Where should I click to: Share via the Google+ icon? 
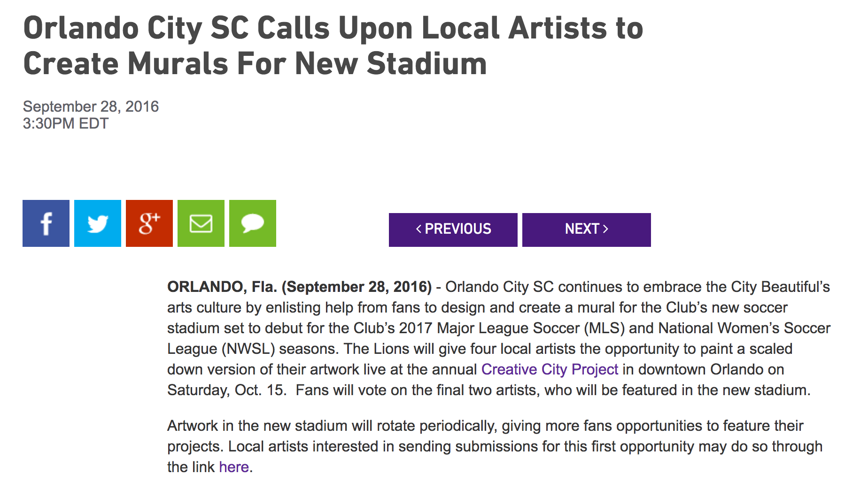149,223
